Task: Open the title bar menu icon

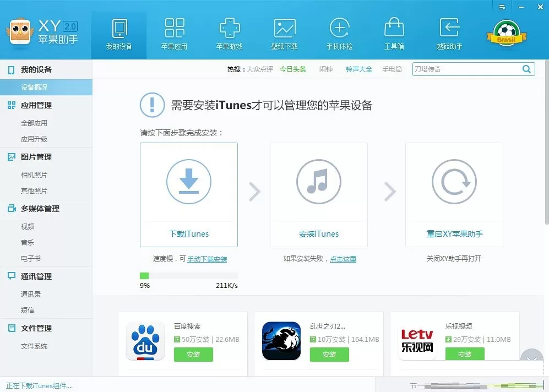Action: pyautogui.click(x=502, y=7)
